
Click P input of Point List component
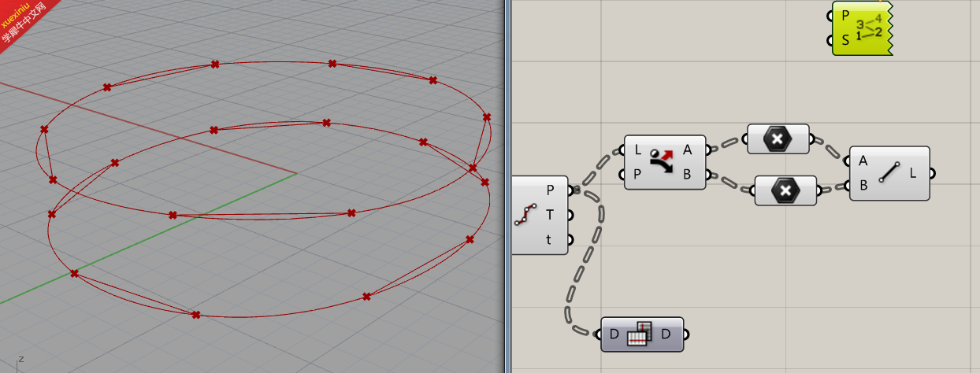tap(845, 15)
